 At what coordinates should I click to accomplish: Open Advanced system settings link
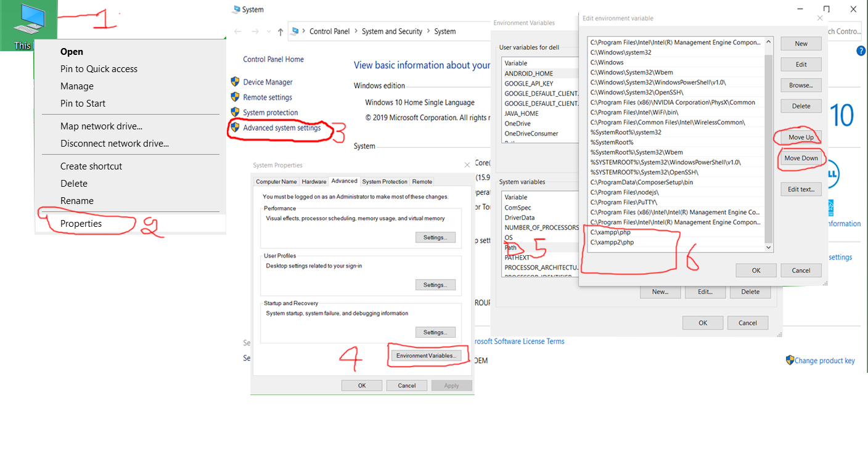pyautogui.click(x=282, y=128)
